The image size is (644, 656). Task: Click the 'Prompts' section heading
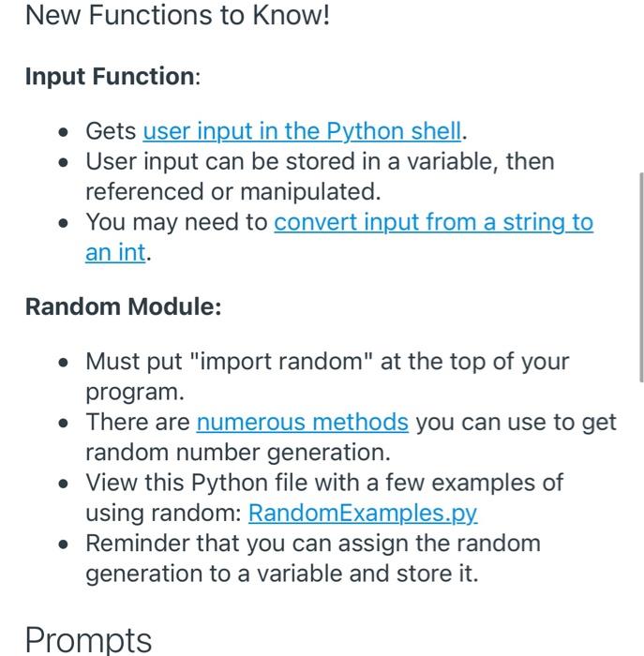click(88, 640)
